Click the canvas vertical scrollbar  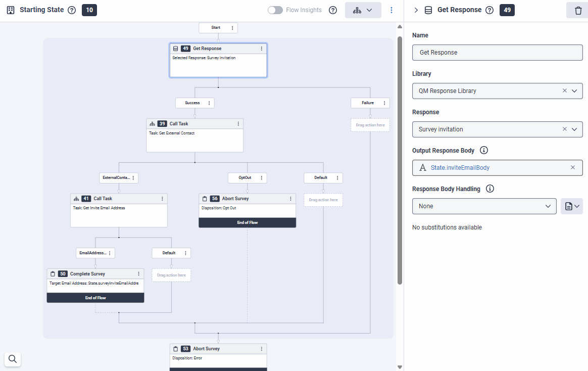pos(400,152)
